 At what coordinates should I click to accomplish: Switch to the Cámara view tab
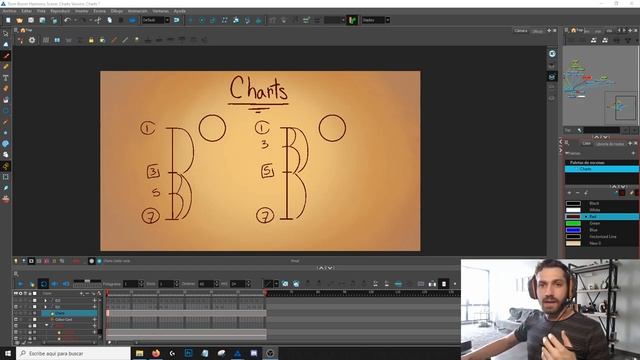click(520, 31)
